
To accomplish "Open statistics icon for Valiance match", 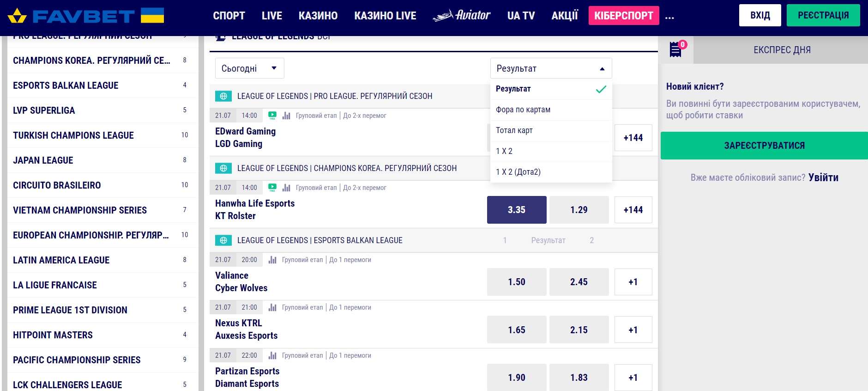I will (272, 260).
